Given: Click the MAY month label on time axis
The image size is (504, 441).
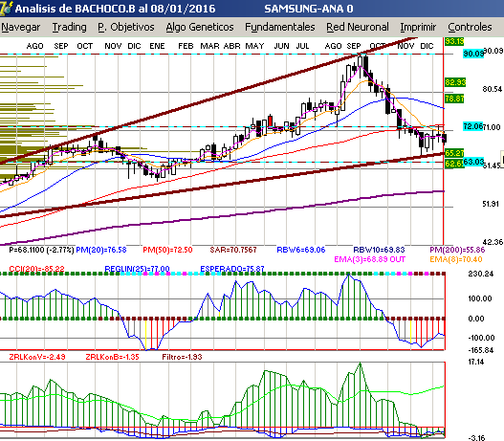Looking at the screenshot, I should pos(254,46).
